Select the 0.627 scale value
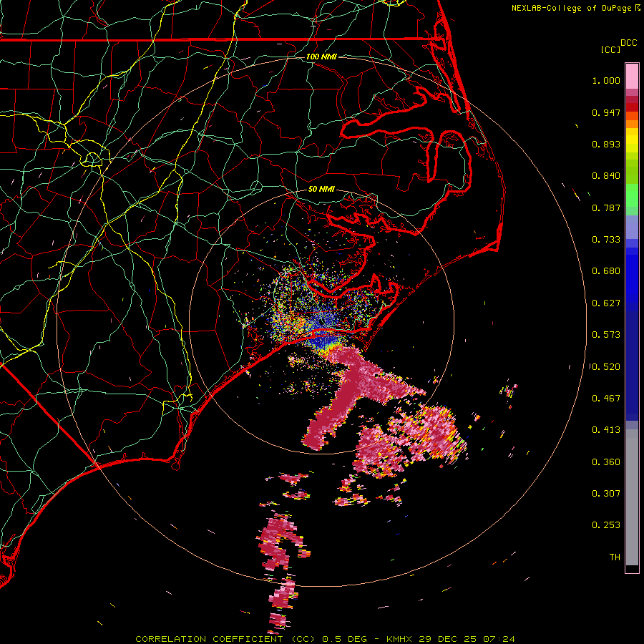This screenshot has width=644, height=644. click(606, 303)
